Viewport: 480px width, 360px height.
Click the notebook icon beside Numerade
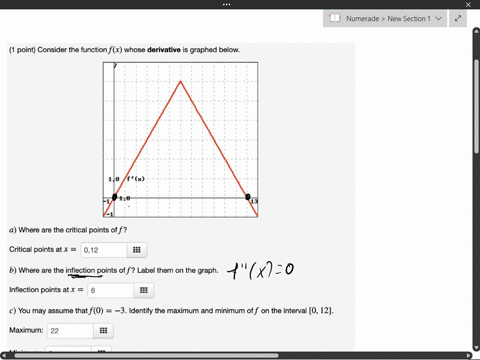[334, 18]
